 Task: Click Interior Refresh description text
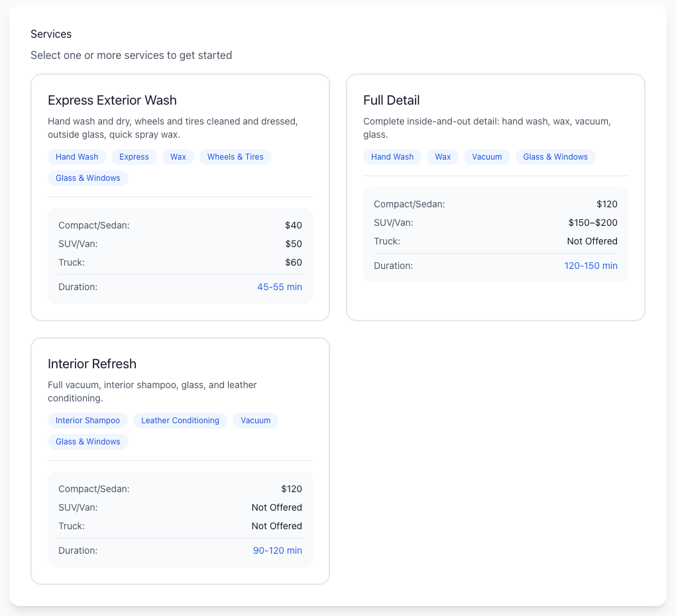point(152,391)
